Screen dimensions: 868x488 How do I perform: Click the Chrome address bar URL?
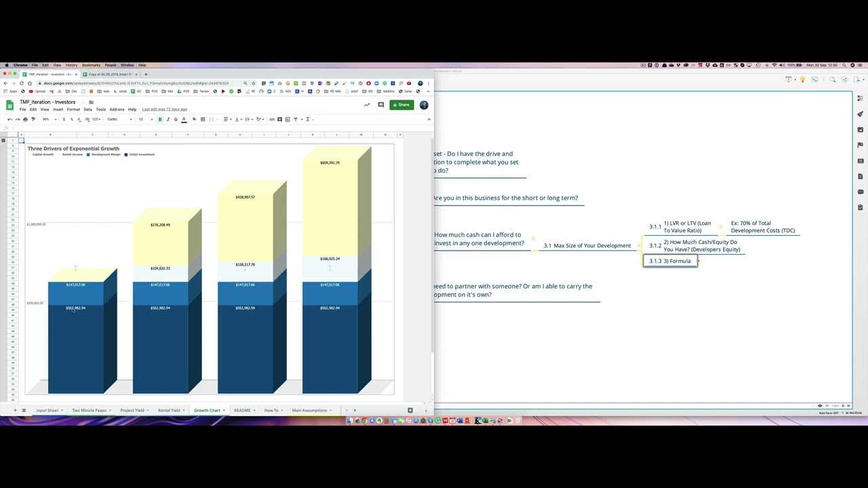(136, 83)
